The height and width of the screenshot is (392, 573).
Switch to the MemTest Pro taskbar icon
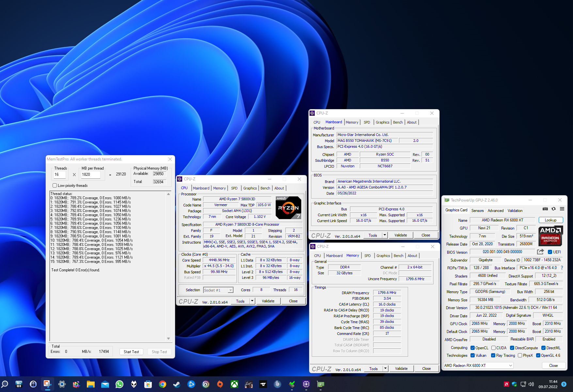pos(292,384)
